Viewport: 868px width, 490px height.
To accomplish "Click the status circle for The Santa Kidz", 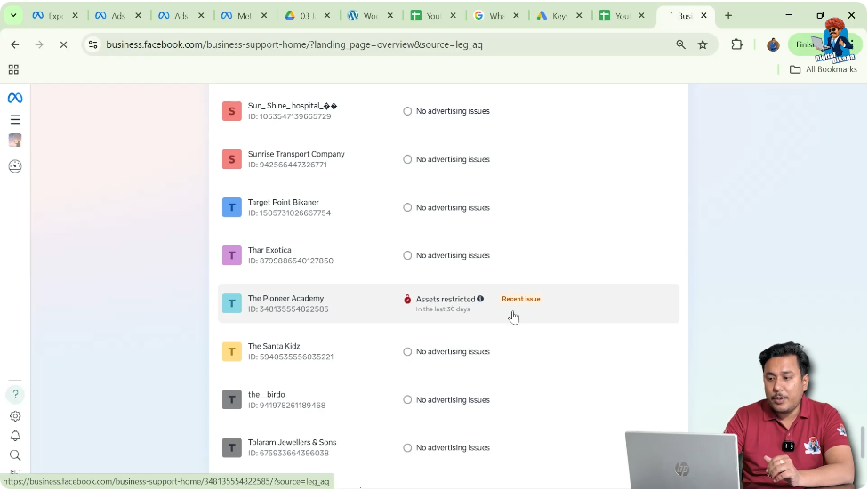I will (407, 351).
